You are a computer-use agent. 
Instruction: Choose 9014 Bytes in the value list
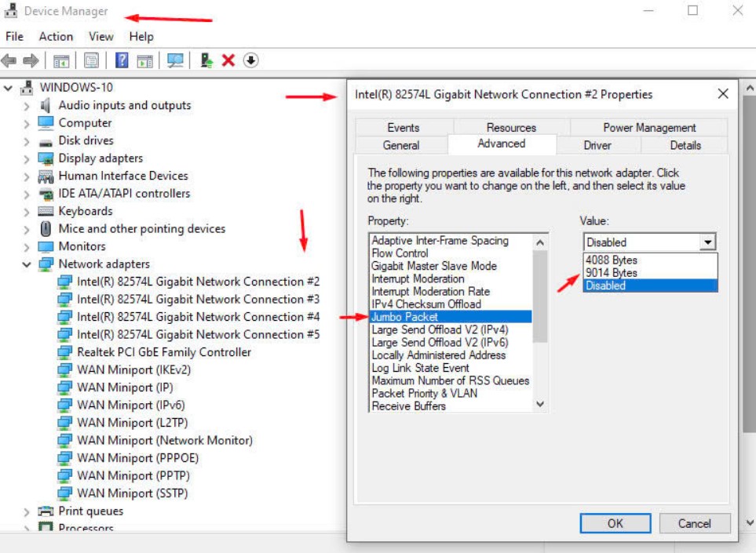tap(650, 273)
